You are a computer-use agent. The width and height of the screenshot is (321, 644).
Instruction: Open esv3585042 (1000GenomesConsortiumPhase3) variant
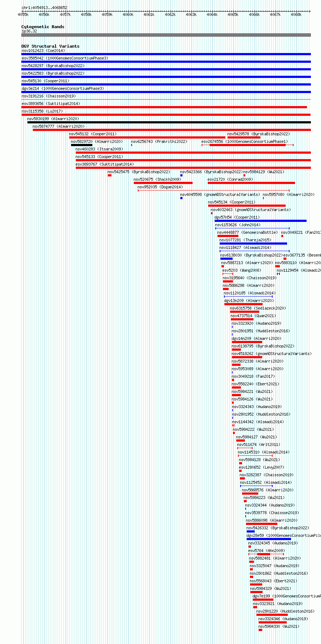point(65,58)
